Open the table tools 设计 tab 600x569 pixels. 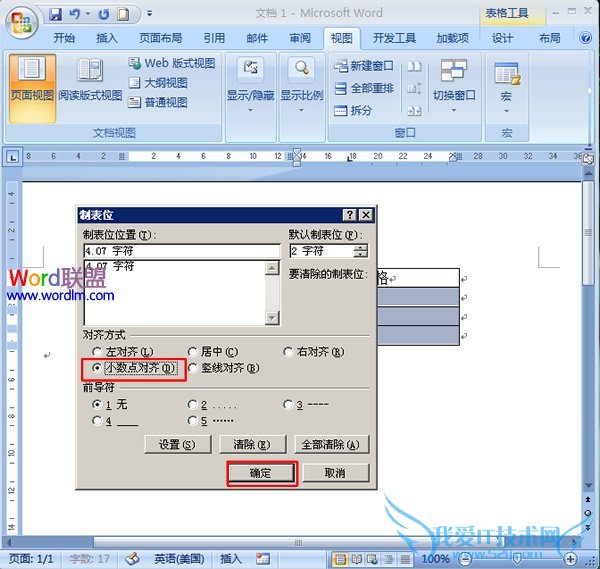pyautogui.click(x=502, y=38)
